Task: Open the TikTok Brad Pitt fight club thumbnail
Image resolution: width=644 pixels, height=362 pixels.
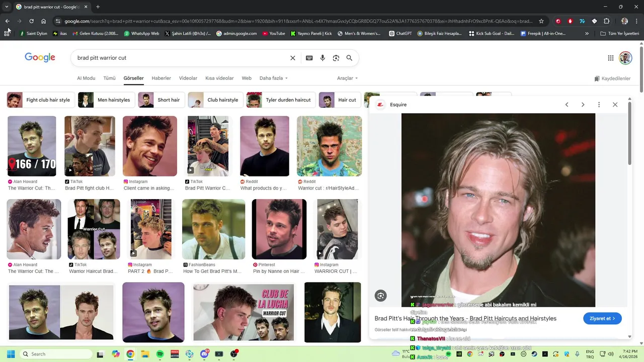Action: (90, 146)
